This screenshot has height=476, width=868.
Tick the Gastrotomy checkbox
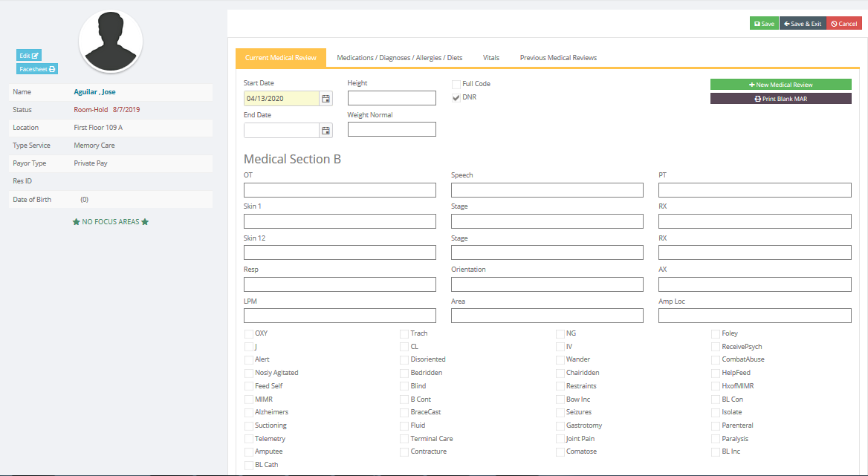point(560,426)
